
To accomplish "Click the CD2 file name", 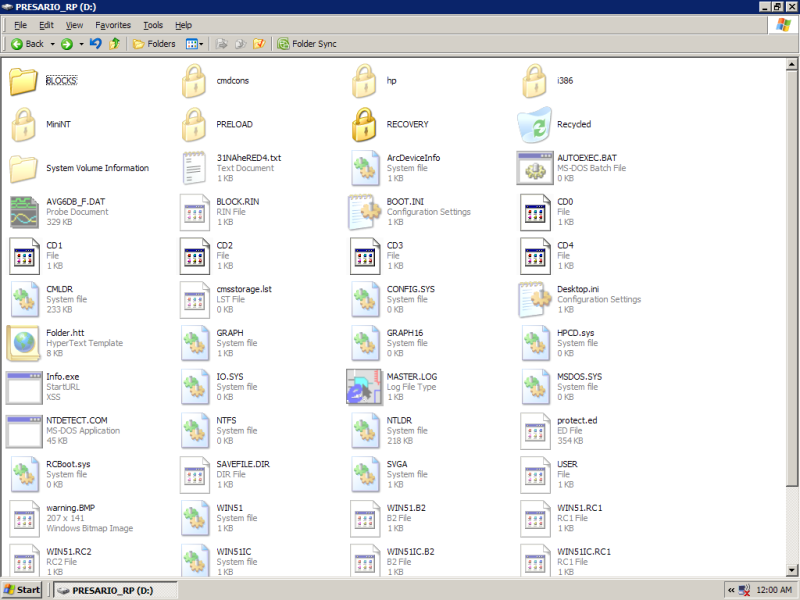I will click(x=224, y=245).
